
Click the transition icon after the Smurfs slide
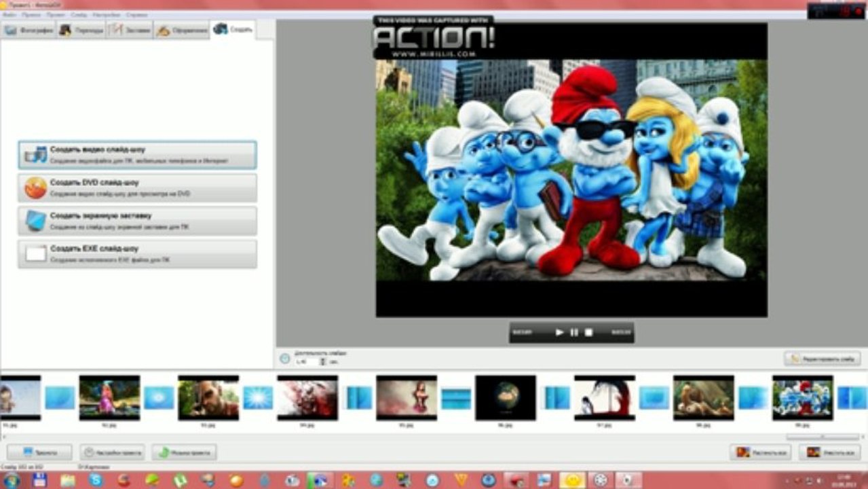(852, 397)
